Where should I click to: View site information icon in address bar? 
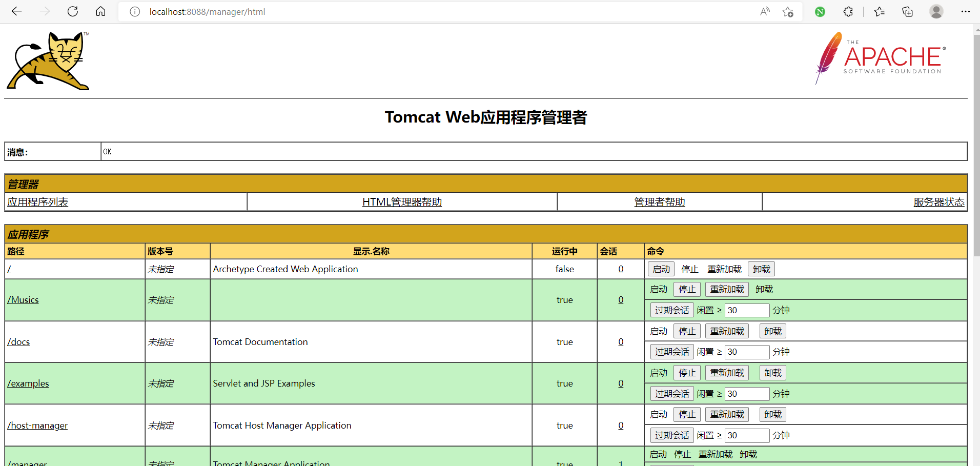(x=135, y=12)
